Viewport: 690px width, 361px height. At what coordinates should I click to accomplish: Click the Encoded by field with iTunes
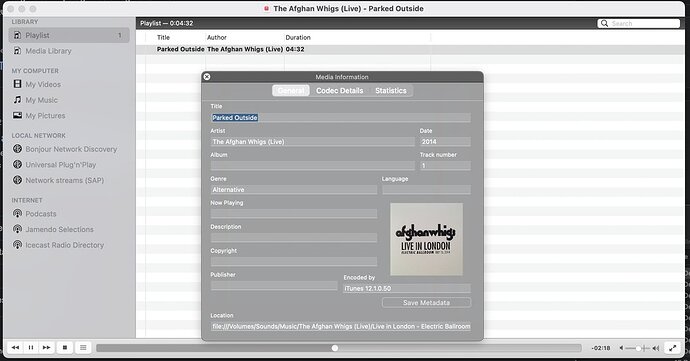pyautogui.click(x=407, y=288)
